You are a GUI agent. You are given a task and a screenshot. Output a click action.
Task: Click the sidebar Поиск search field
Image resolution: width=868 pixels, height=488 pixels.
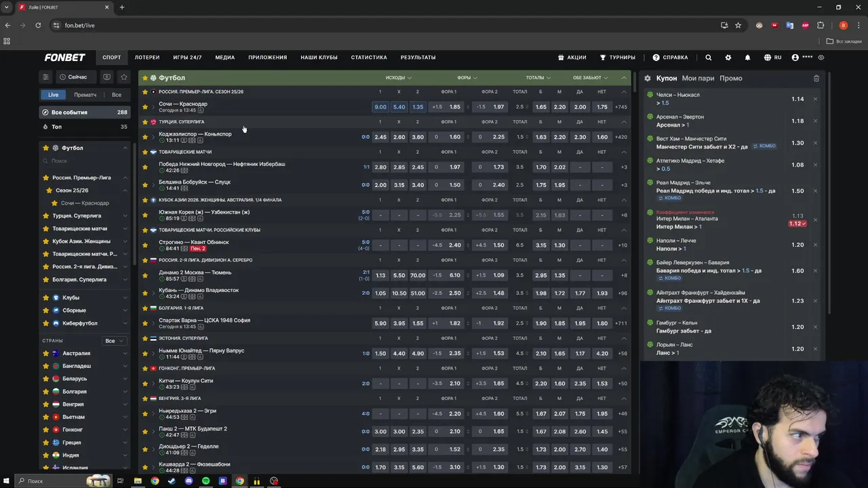pyautogui.click(x=85, y=161)
